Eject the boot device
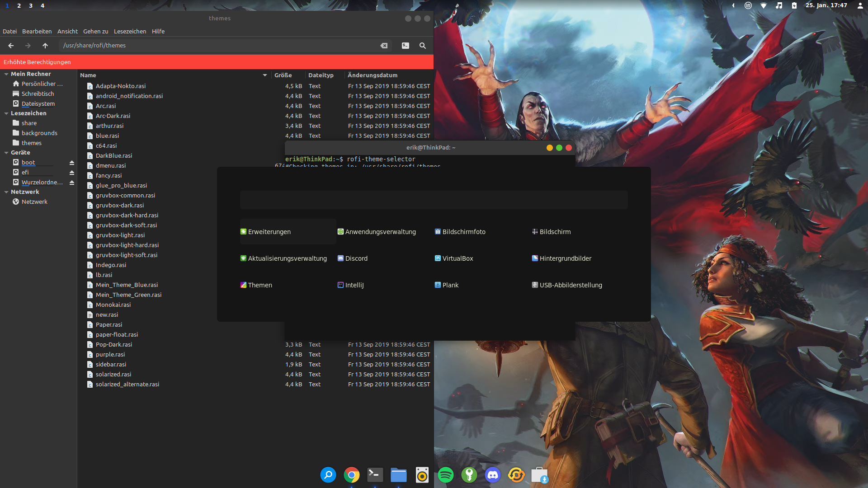Image resolution: width=868 pixels, height=488 pixels. [72, 163]
